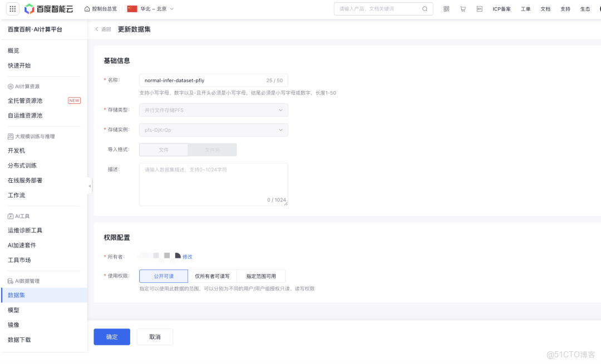Switch language via the En icon

pos(479,8)
